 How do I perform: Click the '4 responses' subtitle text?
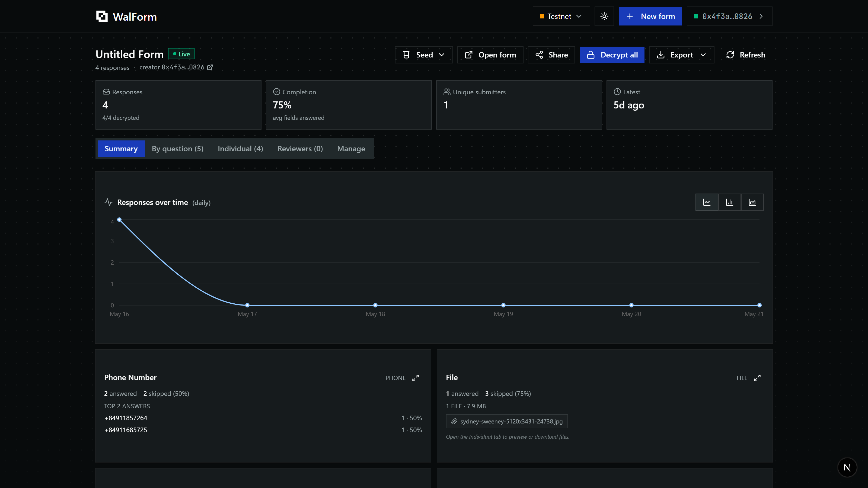click(x=112, y=68)
